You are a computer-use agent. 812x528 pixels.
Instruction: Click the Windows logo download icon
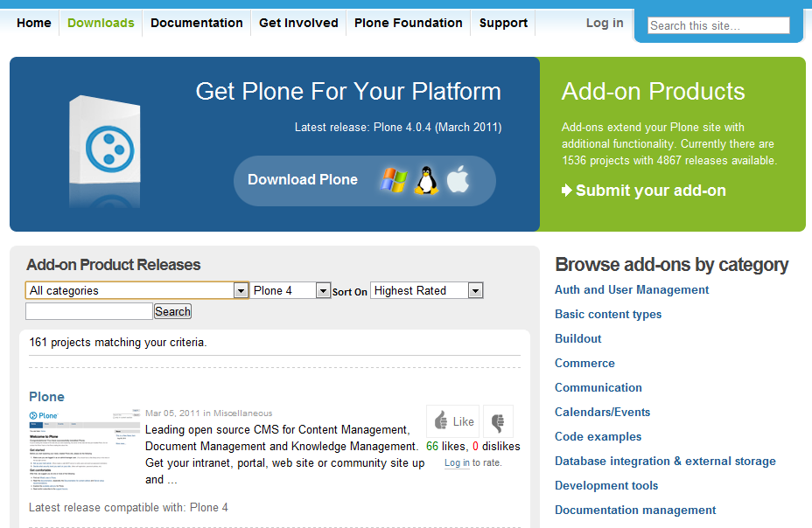pyautogui.click(x=394, y=180)
